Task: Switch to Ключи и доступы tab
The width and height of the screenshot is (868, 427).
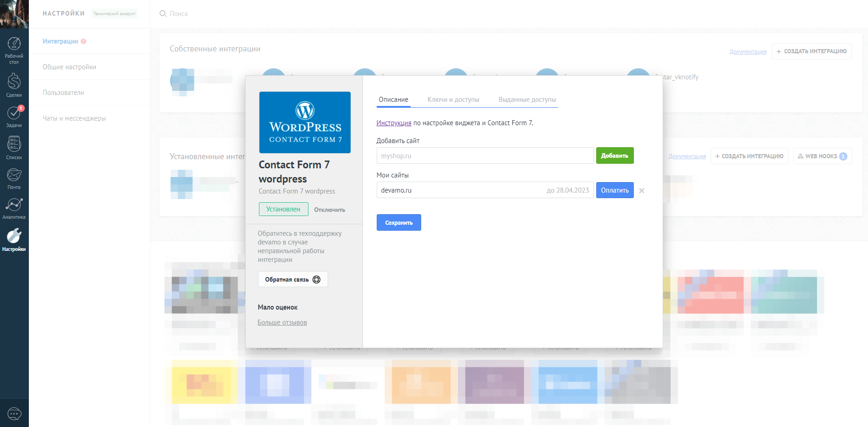Action: 453,100
